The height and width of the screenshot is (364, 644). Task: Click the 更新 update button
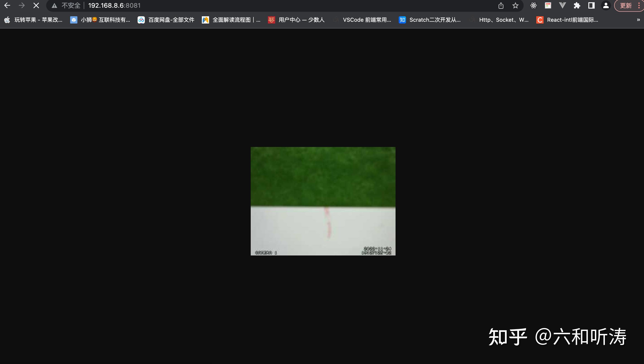(626, 5)
